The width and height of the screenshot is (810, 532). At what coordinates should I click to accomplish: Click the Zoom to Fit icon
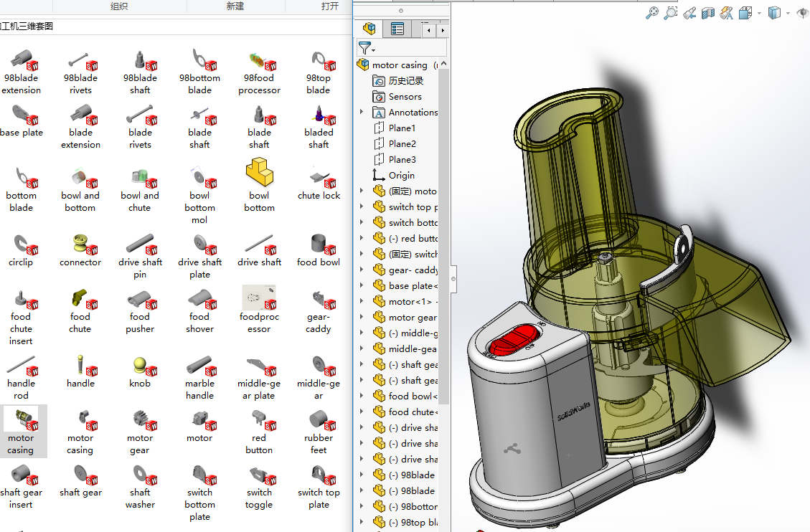click(651, 13)
